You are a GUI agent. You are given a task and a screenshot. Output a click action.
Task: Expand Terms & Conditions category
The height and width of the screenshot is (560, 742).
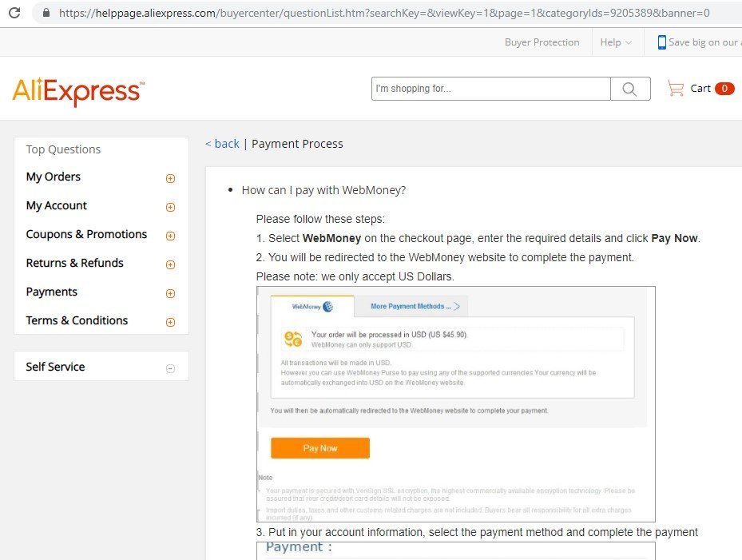coord(170,322)
